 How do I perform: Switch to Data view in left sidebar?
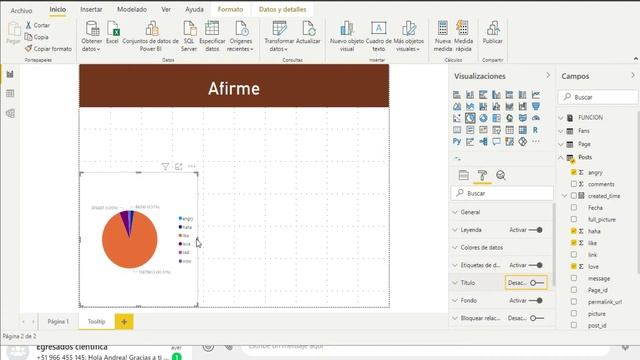click(10, 93)
